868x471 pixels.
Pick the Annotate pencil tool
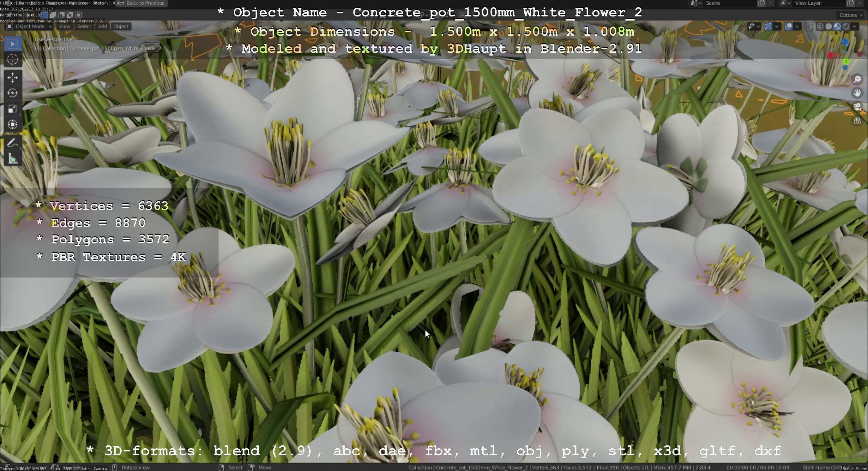(12, 143)
